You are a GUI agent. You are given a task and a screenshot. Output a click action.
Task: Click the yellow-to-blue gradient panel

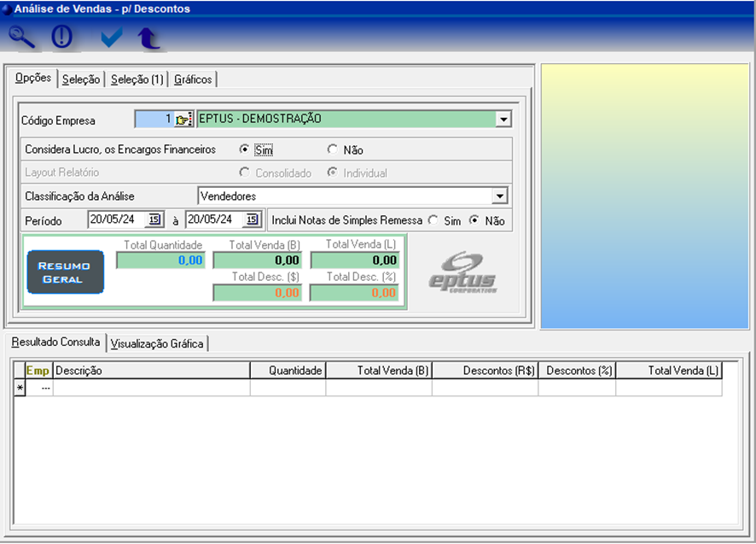pos(645,196)
